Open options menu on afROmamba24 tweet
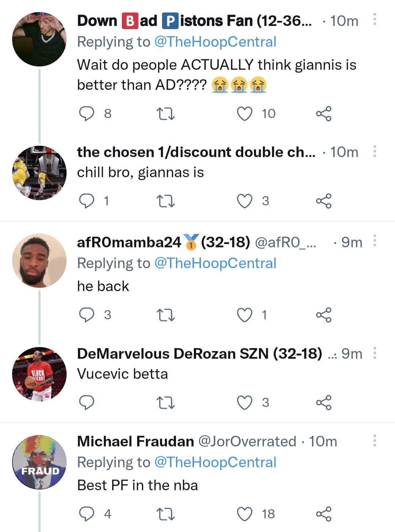This screenshot has width=395, height=532. click(375, 241)
